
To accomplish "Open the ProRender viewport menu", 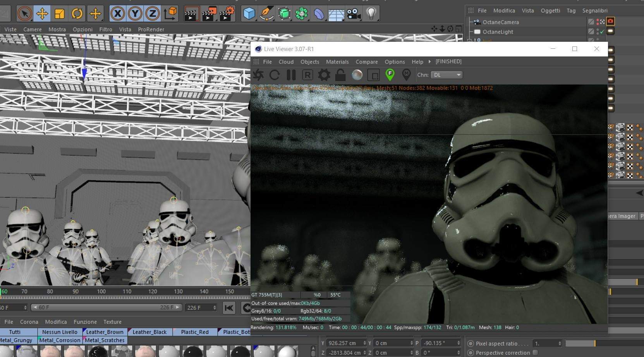I will point(151,29).
